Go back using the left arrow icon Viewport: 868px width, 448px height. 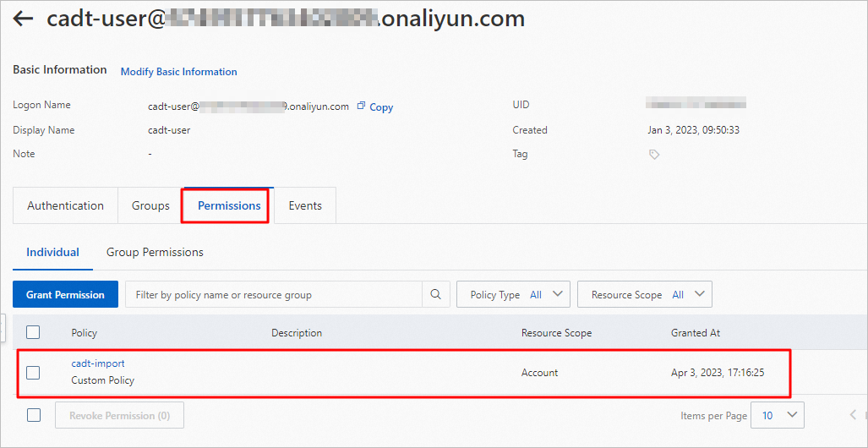click(x=24, y=19)
